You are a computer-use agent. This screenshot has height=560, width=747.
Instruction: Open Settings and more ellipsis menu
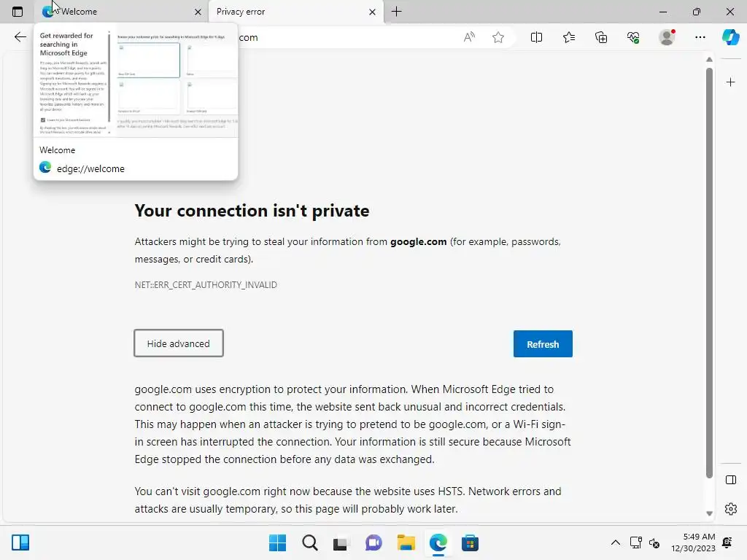pyautogui.click(x=700, y=37)
